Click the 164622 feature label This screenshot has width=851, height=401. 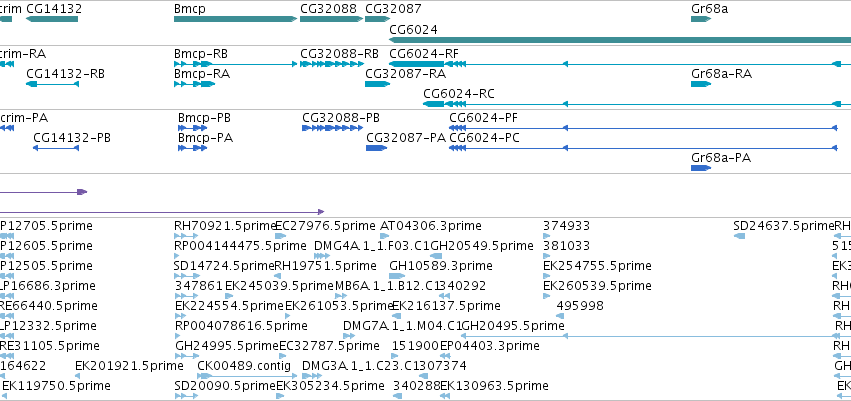point(23,366)
